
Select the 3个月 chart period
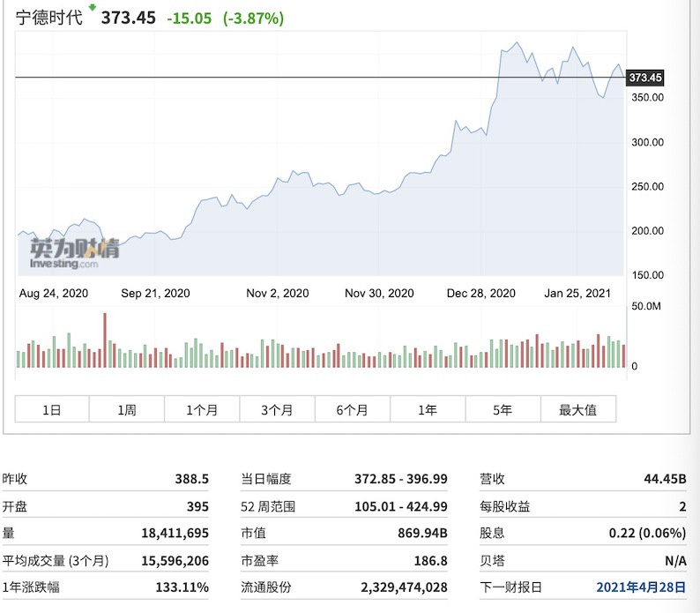277,409
